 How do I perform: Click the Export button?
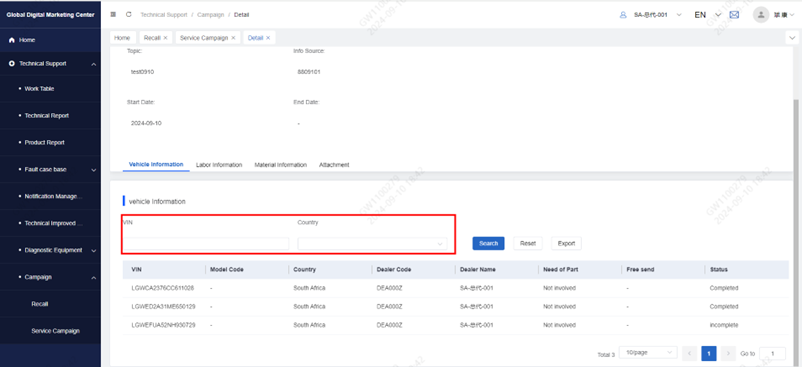[x=566, y=243]
